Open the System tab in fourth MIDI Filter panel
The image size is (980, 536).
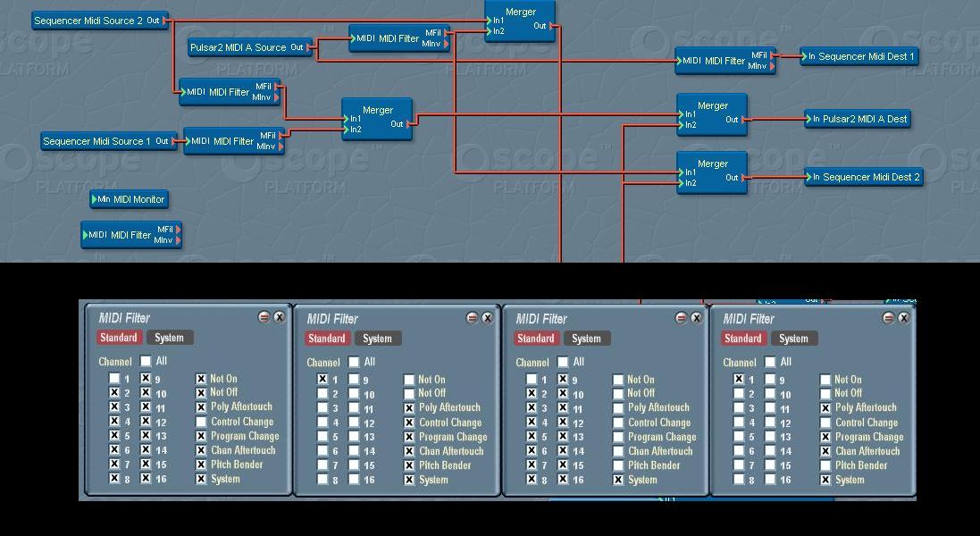(794, 338)
